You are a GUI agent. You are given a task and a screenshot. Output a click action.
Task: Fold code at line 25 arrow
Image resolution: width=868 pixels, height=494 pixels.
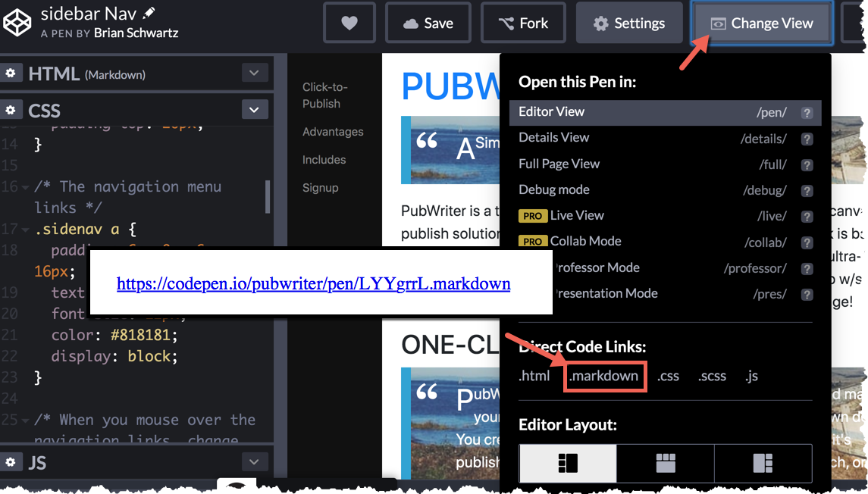[x=26, y=421]
